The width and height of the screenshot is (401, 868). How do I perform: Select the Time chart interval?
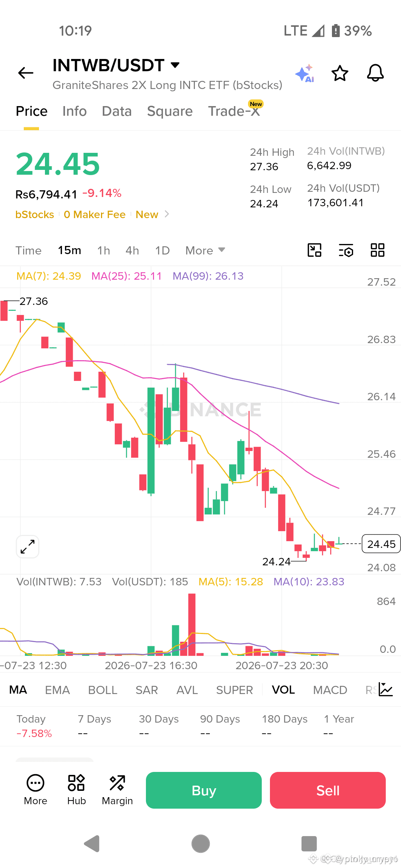pyautogui.click(x=29, y=250)
